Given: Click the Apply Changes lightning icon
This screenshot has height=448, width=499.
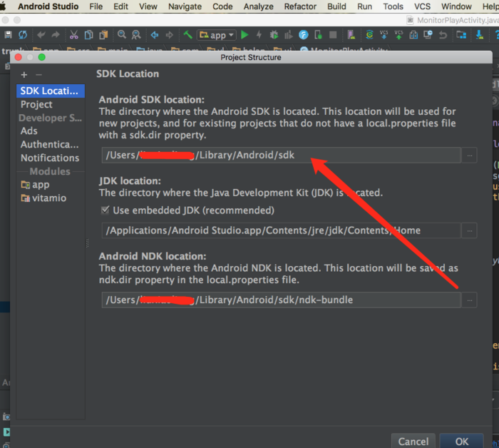Looking at the screenshot, I should coord(259,34).
